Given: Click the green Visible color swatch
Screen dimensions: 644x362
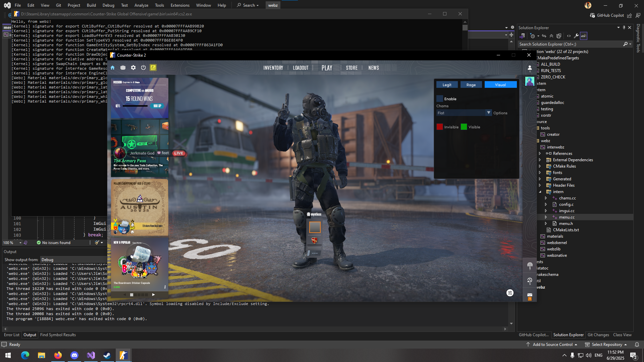Looking at the screenshot, I should click(464, 127).
